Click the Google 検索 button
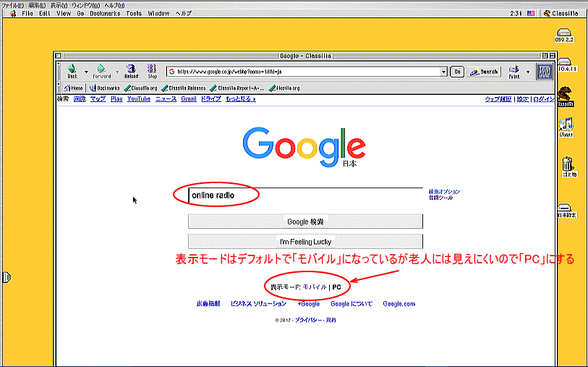 pyautogui.click(x=305, y=222)
